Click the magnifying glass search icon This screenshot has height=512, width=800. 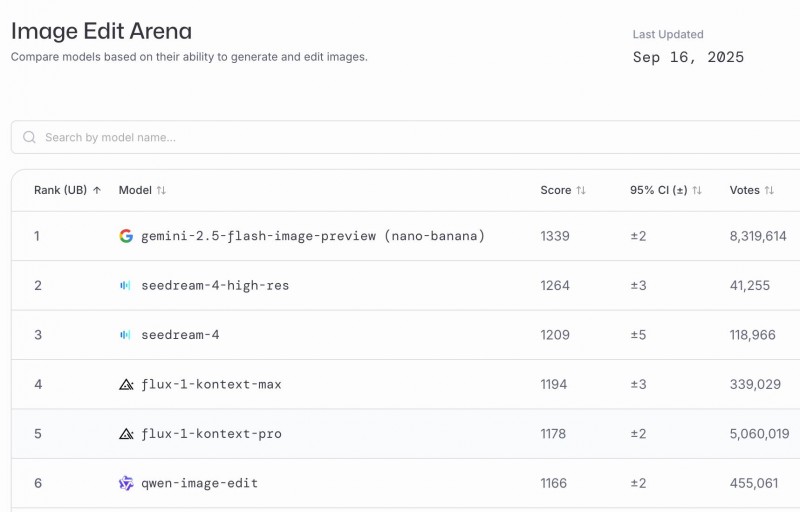click(x=30, y=138)
